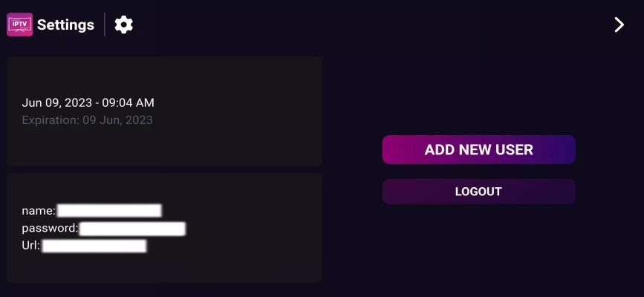Click the vertical divider beside the Settings title
Viewport: 644px width, 297px height.
point(105,25)
